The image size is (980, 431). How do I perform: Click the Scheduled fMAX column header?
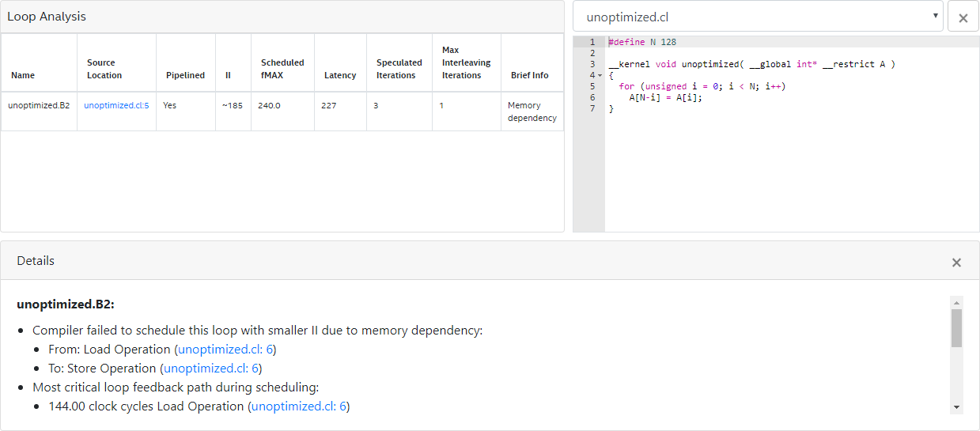click(282, 69)
